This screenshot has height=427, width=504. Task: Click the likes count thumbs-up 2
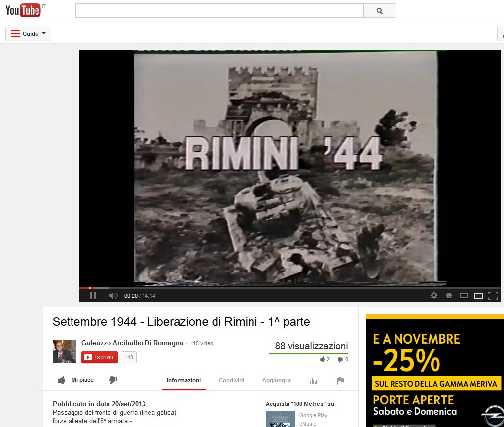pos(324,359)
